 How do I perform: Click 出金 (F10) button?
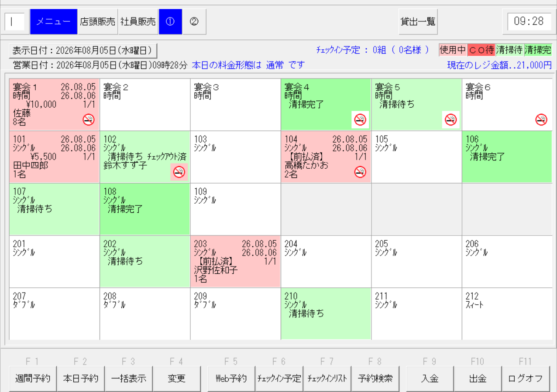pyautogui.click(x=478, y=378)
